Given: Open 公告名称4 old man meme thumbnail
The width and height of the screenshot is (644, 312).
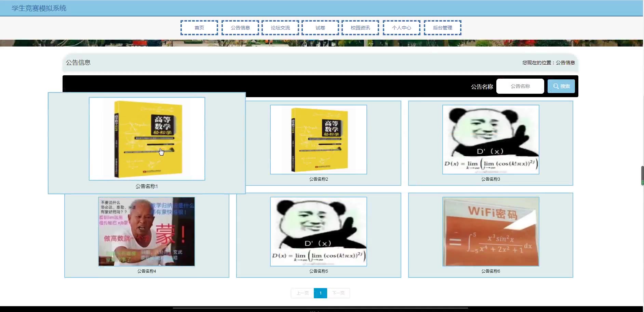Looking at the screenshot, I should [x=147, y=232].
